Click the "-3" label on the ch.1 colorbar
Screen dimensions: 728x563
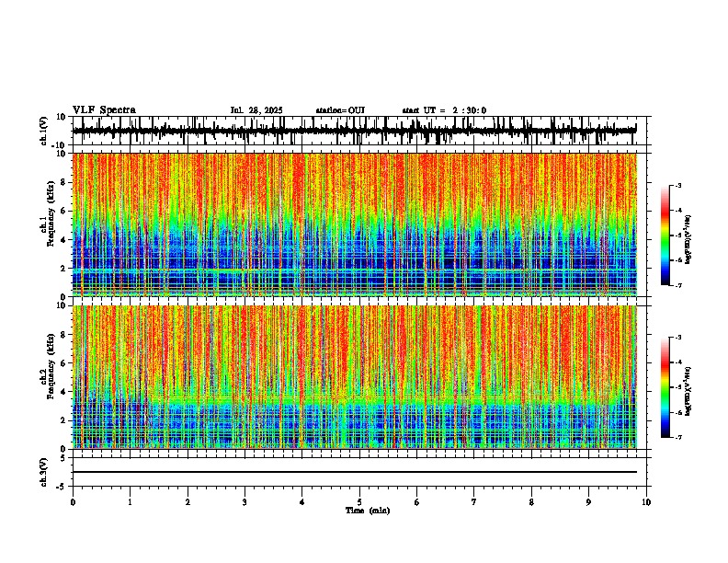point(678,185)
